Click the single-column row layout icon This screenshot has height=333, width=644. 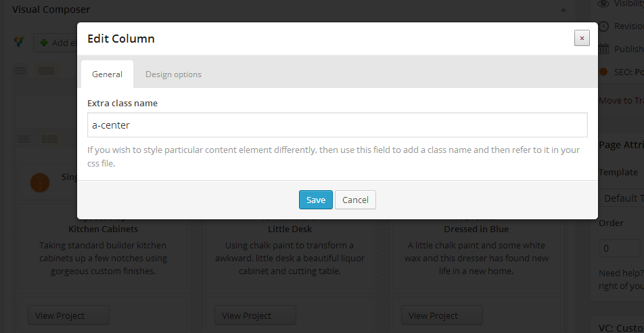click(21, 70)
